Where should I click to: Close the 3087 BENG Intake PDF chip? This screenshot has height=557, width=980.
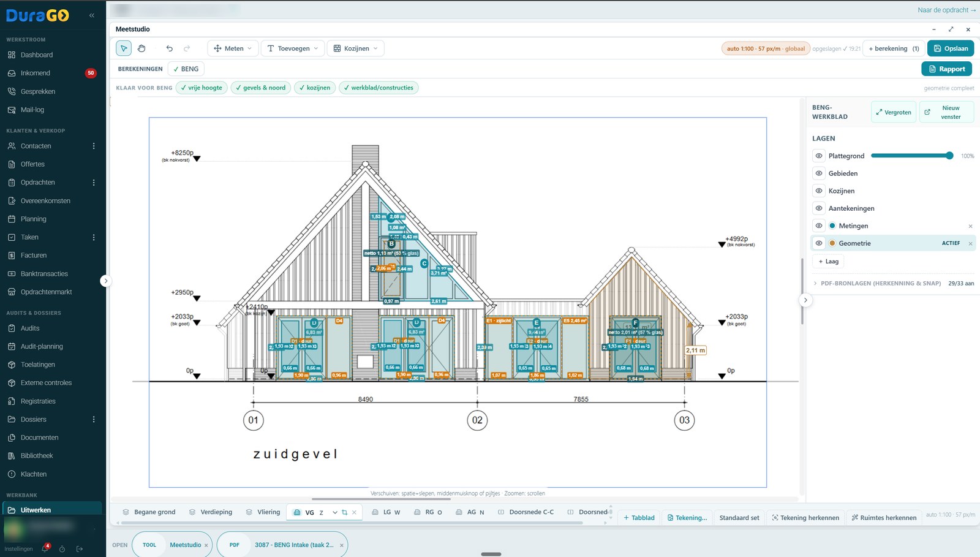click(342, 545)
